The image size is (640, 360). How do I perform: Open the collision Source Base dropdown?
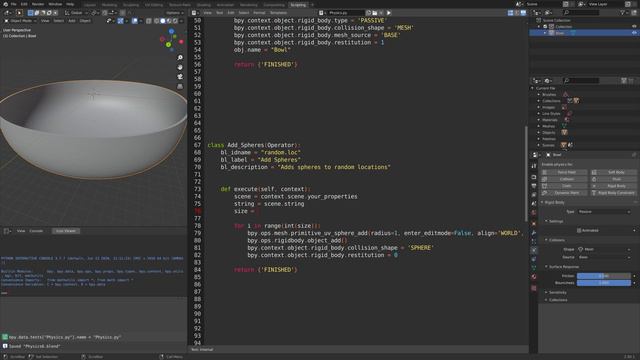(x=604, y=257)
